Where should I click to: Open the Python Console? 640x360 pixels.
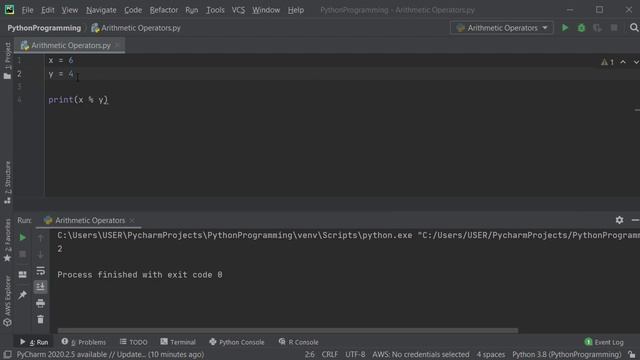coord(237,342)
